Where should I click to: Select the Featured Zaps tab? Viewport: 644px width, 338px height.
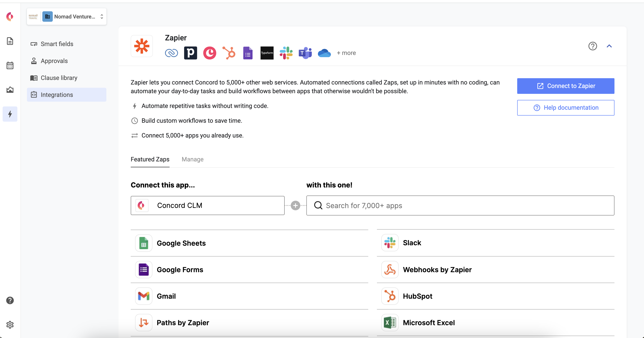[150, 159]
